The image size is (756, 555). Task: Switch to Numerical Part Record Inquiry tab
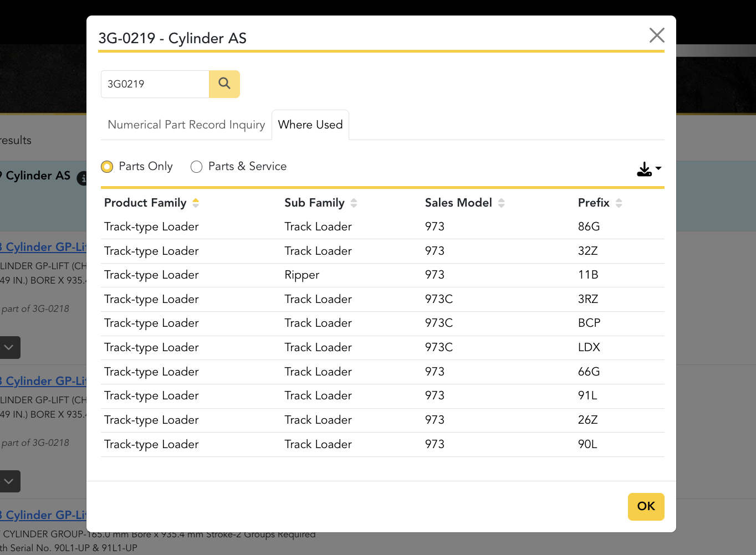pyautogui.click(x=186, y=125)
